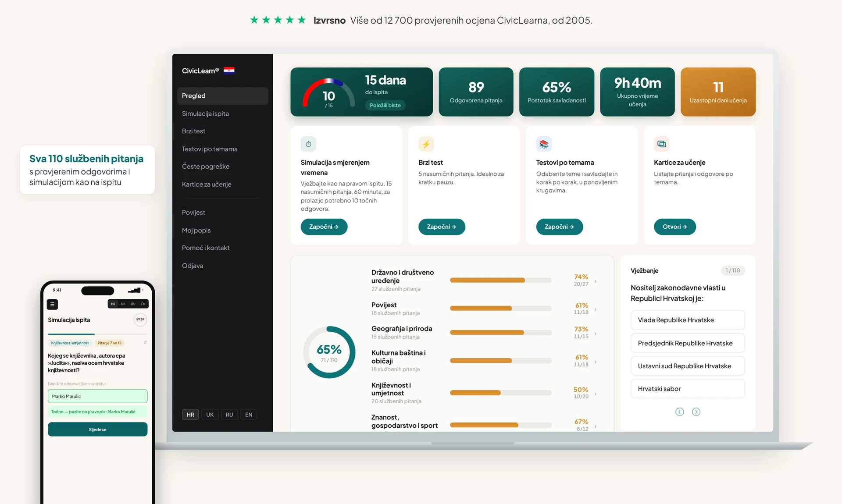Expand the Povijest topic row chevron

tap(596, 310)
